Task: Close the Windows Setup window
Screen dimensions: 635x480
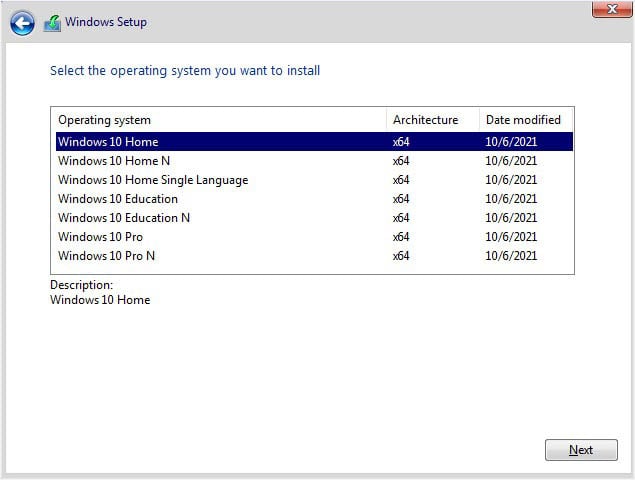Action: [x=612, y=9]
